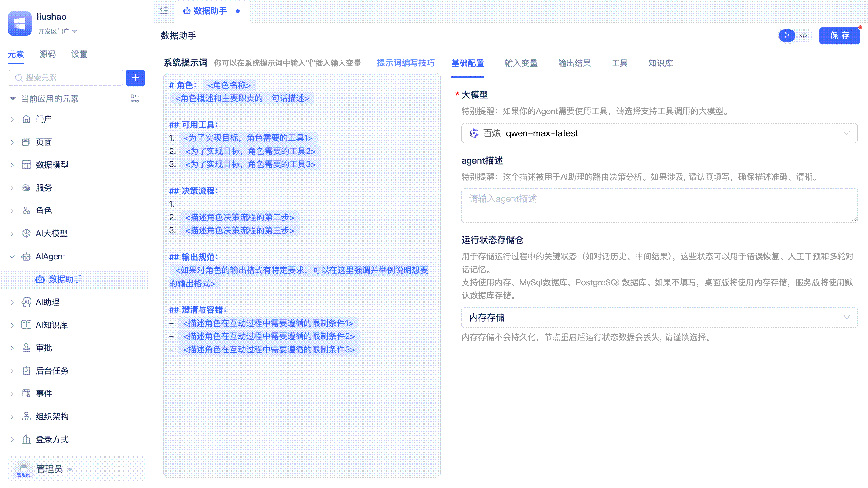The image size is (868, 488).
Task: Expand the 审批 tree node
Action: tap(12, 348)
